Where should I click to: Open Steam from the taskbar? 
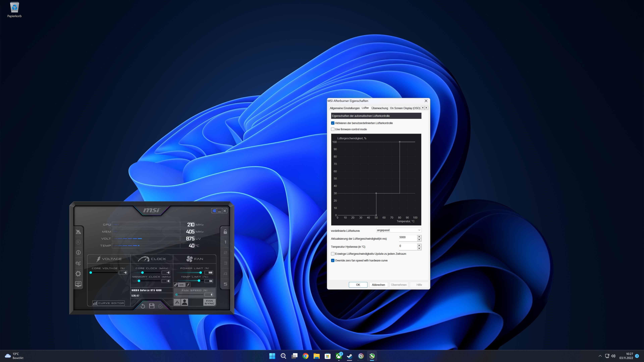point(350,356)
